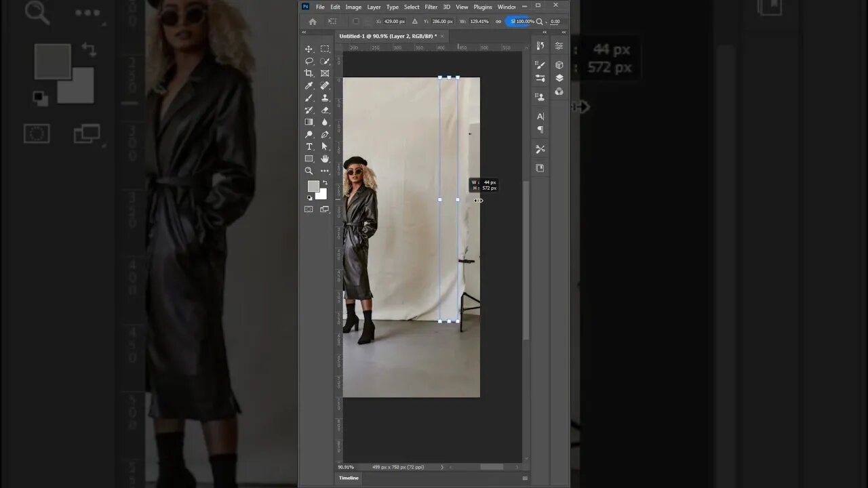Open the Edit Toolbar three-dots button
The height and width of the screenshot is (488, 868).
click(325, 171)
